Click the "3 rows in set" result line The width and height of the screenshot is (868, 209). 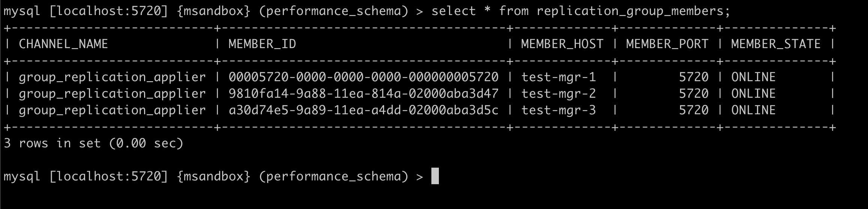click(x=93, y=143)
